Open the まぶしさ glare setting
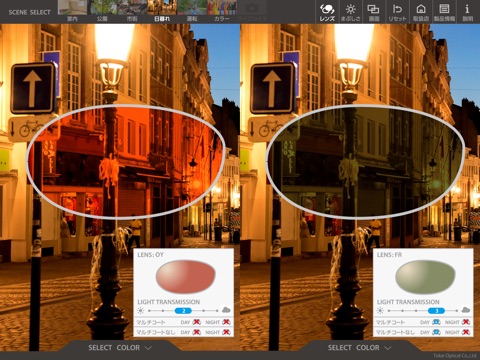Image resolution: width=480 pixels, height=360 pixels. 350,12
